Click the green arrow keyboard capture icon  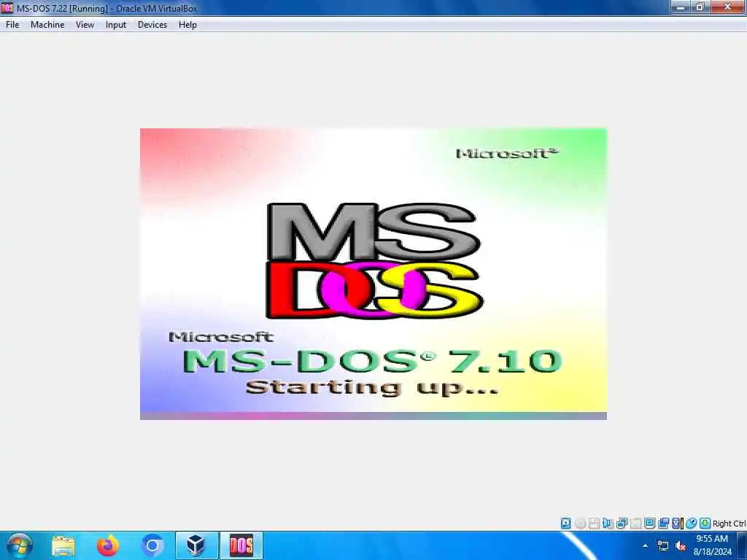click(705, 524)
